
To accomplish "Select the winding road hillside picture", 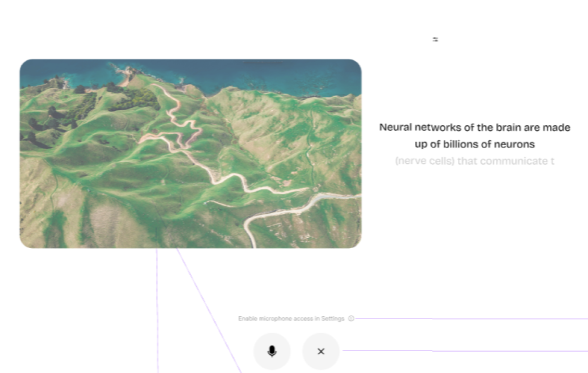I will pos(190,153).
